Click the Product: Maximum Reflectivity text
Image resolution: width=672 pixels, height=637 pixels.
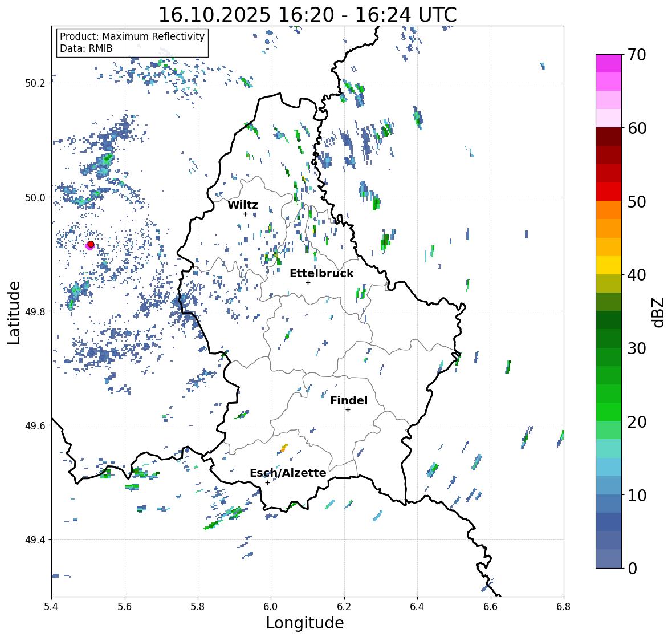tap(132, 36)
